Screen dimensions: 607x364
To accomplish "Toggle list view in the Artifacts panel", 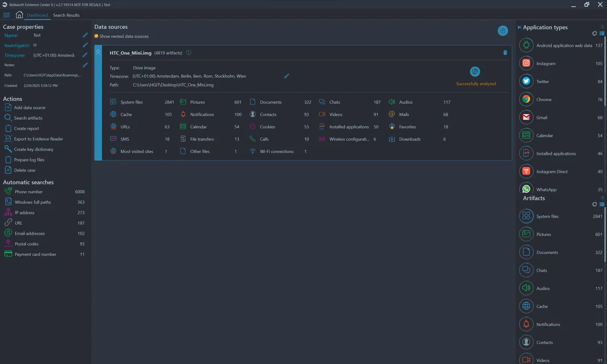I will click(x=602, y=204).
